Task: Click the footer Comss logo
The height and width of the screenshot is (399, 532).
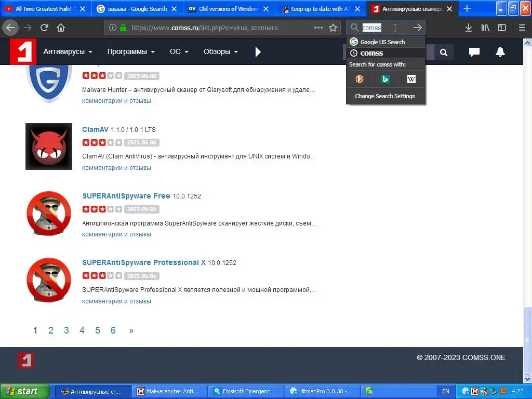Action: (x=26, y=361)
